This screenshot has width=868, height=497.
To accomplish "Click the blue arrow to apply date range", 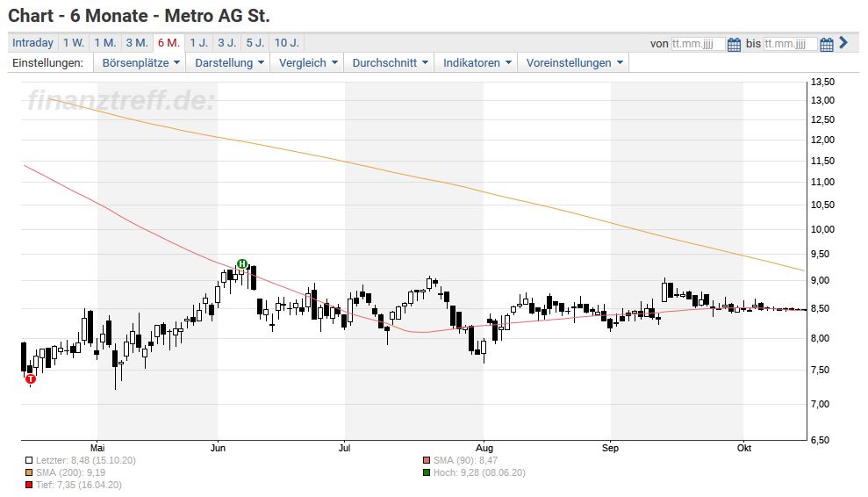I will point(843,43).
